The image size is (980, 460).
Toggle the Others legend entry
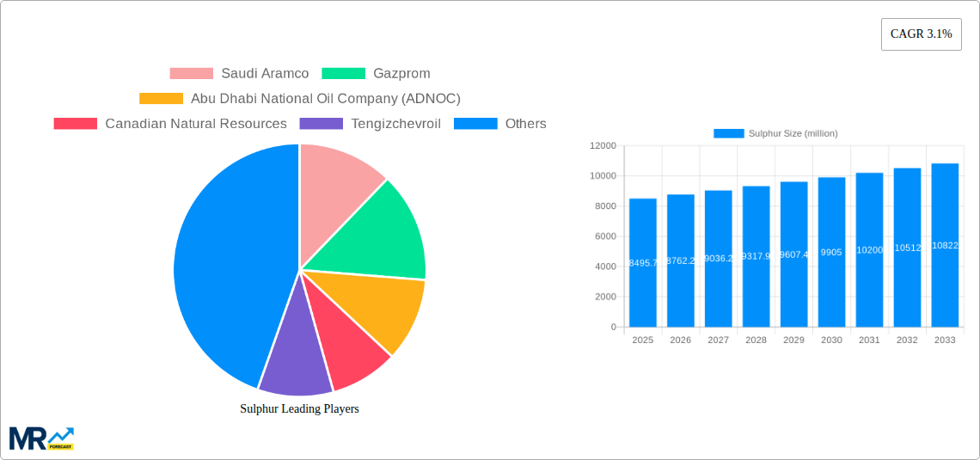[x=499, y=124]
